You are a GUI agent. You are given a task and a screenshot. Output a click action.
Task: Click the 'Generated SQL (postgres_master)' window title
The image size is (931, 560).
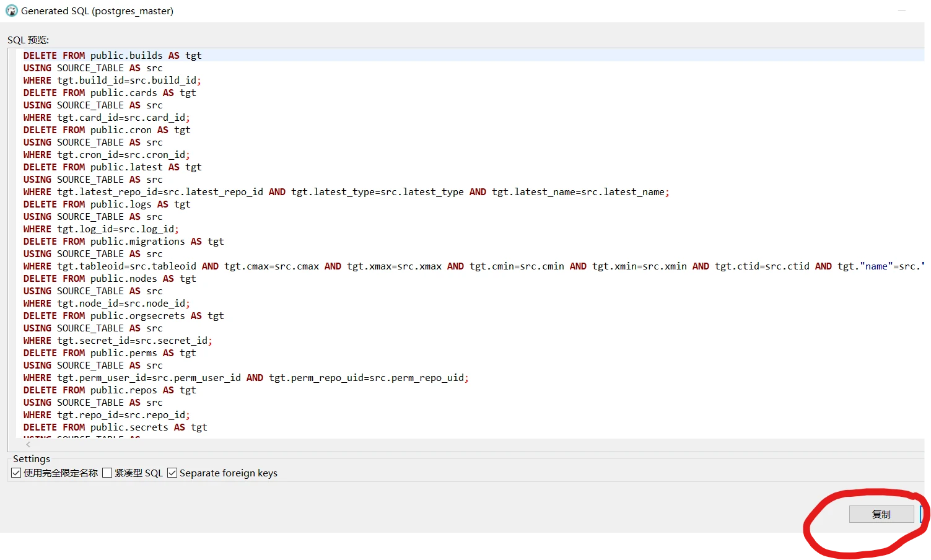[97, 11]
